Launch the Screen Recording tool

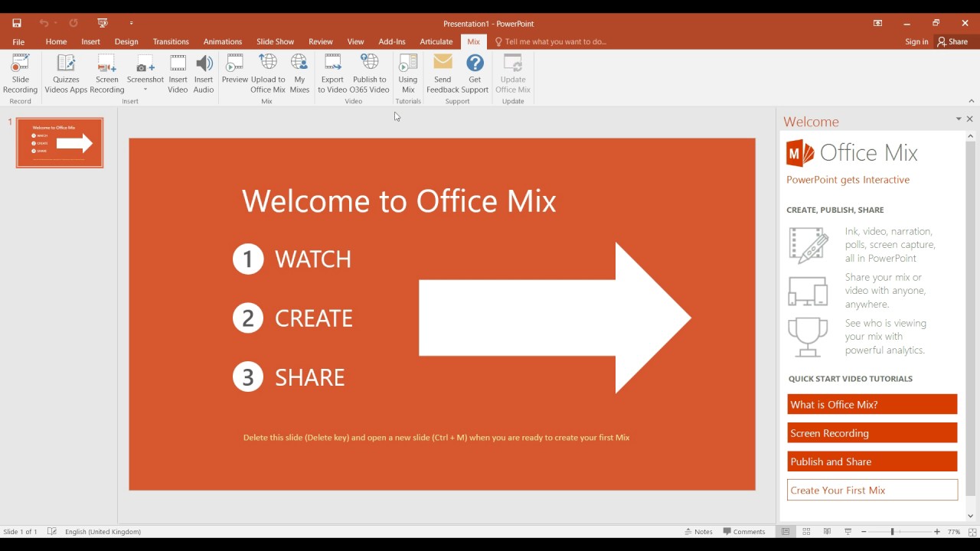(106, 73)
